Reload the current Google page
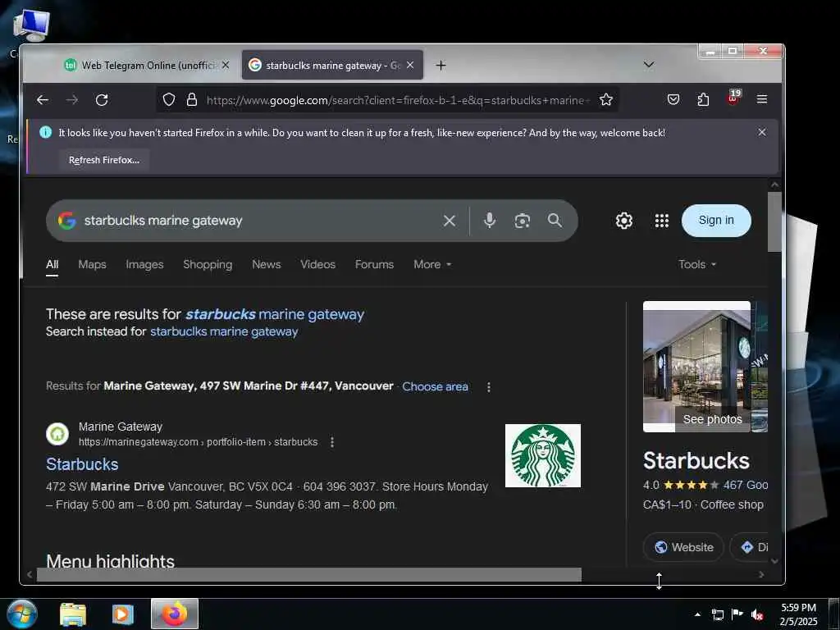The height and width of the screenshot is (630, 840). click(102, 99)
